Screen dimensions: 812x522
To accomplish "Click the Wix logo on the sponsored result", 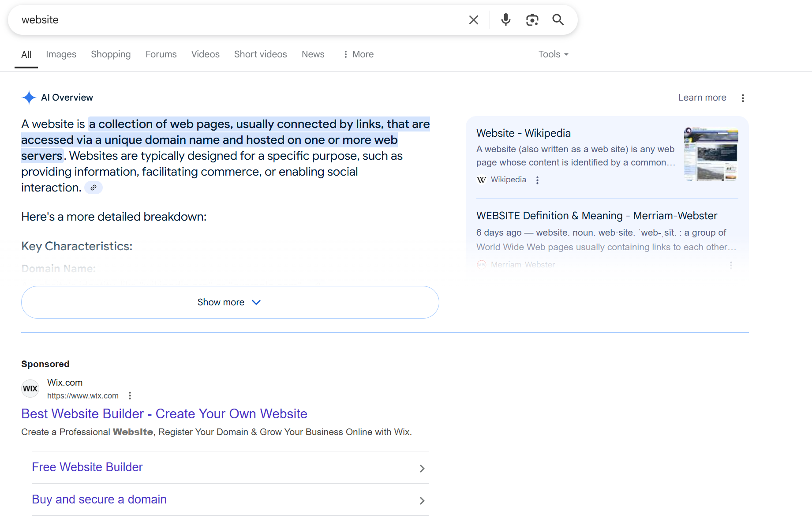I will tap(30, 388).
